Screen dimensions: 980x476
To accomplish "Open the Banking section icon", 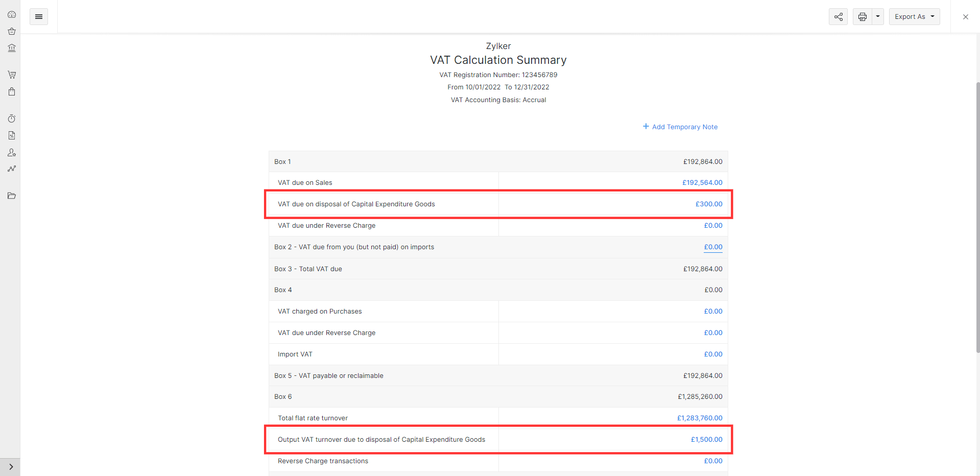I will pos(12,47).
